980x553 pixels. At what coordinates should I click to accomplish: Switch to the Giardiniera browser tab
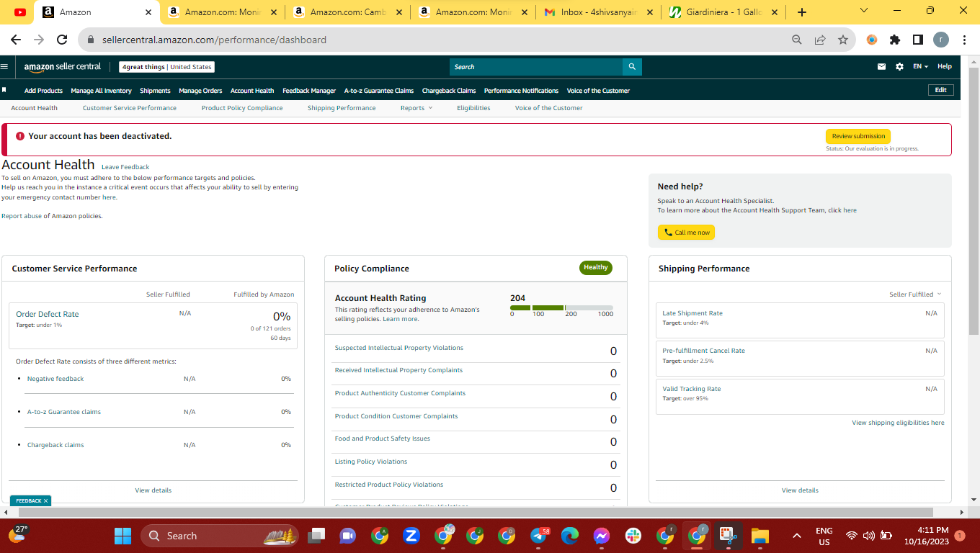tap(723, 12)
